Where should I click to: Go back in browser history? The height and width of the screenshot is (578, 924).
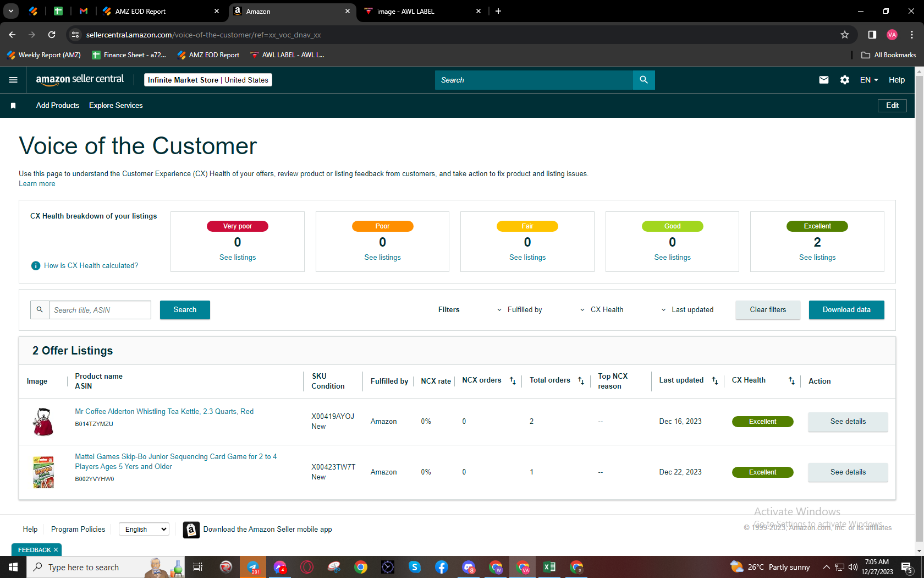12,35
